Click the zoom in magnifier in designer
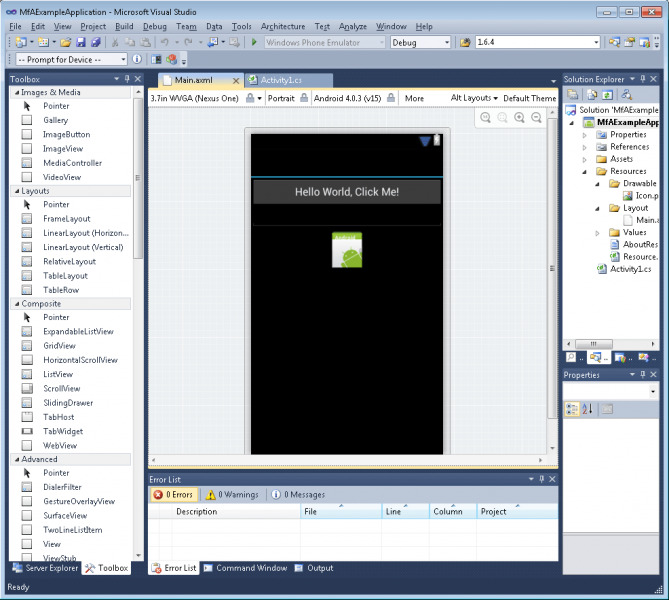Viewport: 669px width, 600px height. [519, 118]
